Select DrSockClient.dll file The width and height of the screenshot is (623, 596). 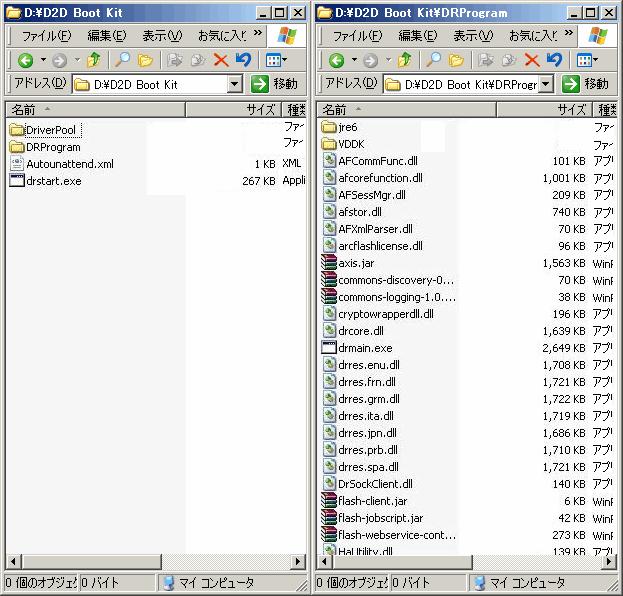pyautogui.click(x=367, y=484)
